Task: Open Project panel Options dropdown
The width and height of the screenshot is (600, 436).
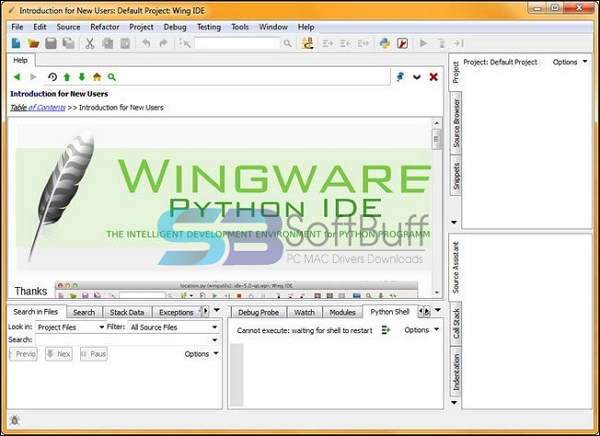Action: tap(569, 62)
